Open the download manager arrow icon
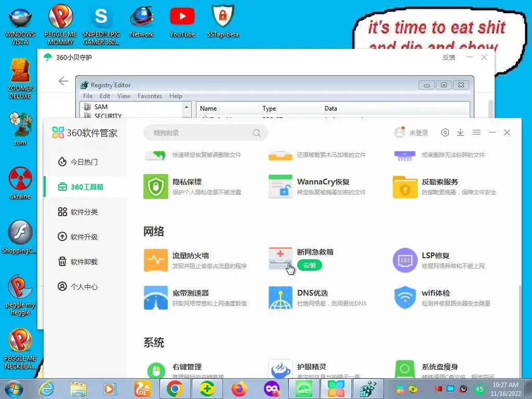 click(460, 132)
